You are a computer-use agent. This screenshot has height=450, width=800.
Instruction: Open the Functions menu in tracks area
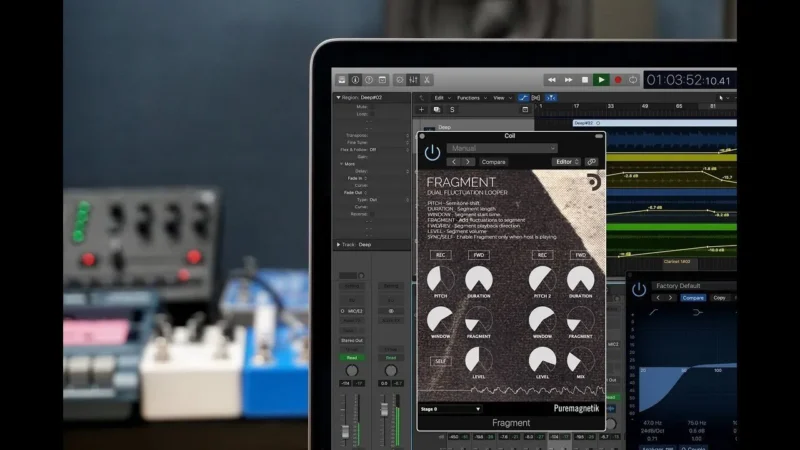(x=470, y=98)
